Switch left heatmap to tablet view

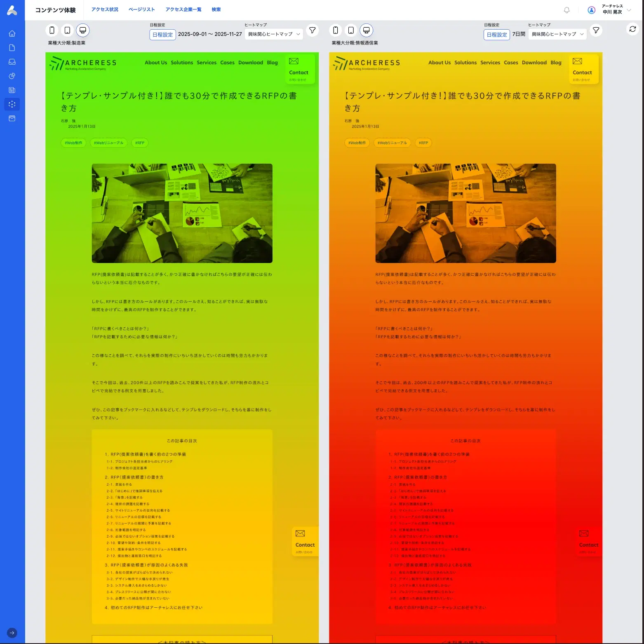(x=67, y=30)
